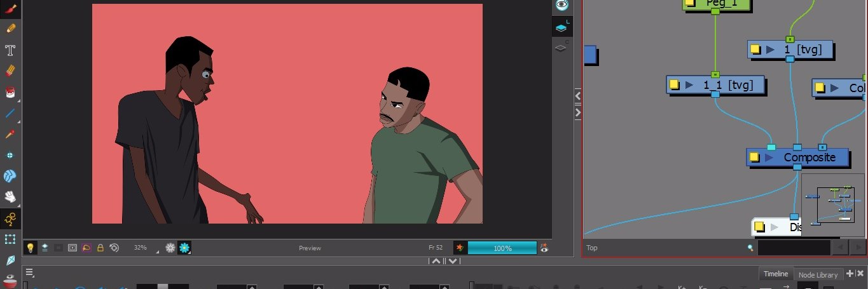The width and height of the screenshot is (868, 289).
Task: Toggle the yellow square on the Col node
Action: click(820, 88)
